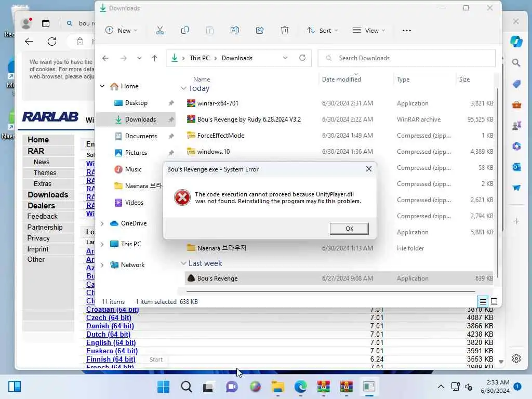This screenshot has width=532, height=399.
Task: Select Music in navigation pane
Action: point(133,169)
